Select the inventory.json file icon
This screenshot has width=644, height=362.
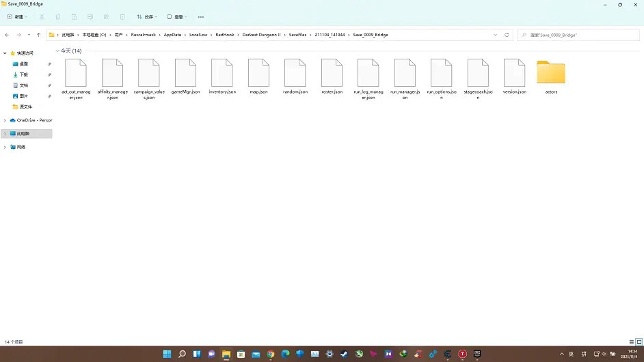pos(222,74)
